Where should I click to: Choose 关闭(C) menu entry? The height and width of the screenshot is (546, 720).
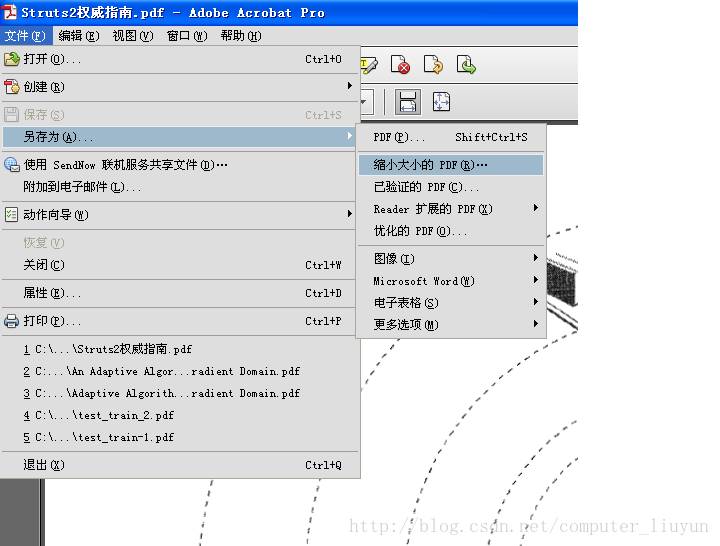pos(179,265)
